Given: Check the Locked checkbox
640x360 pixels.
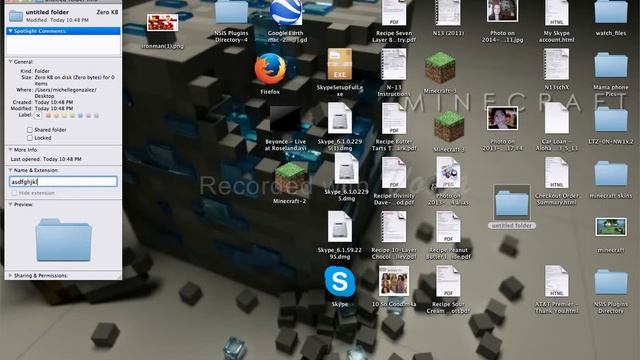Looking at the screenshot, I should tap(29, 138).
